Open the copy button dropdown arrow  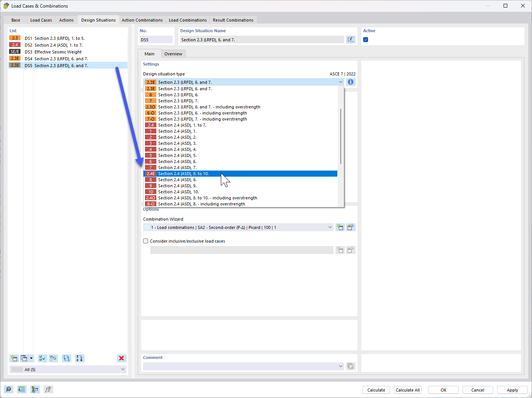pos(31,358)
